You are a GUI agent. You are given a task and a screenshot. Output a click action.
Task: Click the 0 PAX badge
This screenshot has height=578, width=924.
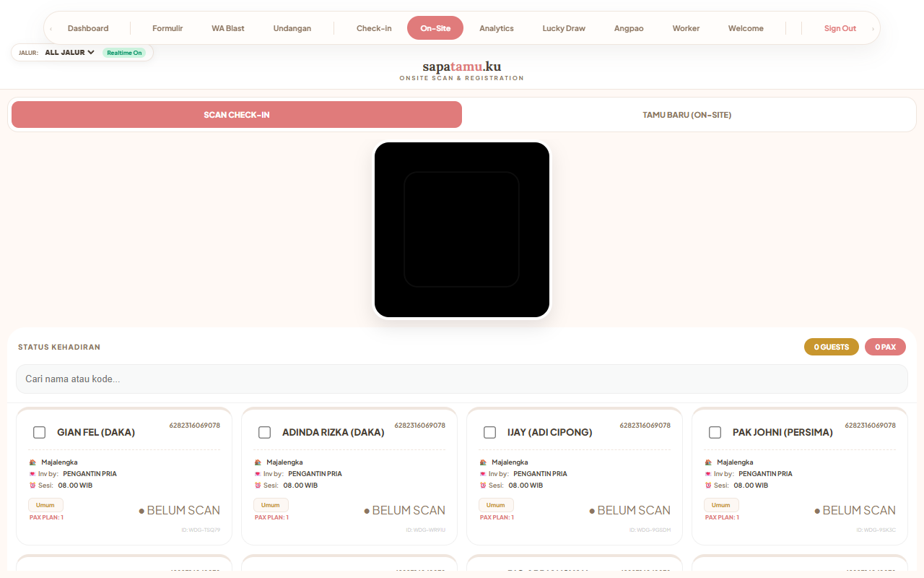(885, 347)
